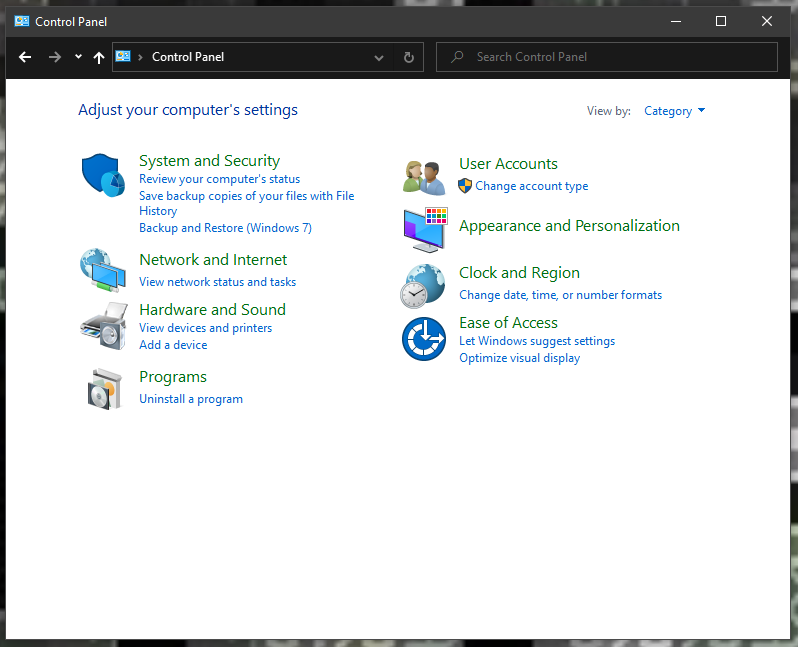
Task: Click the Control Panel breadcrumb text
Action: [188, 57]
